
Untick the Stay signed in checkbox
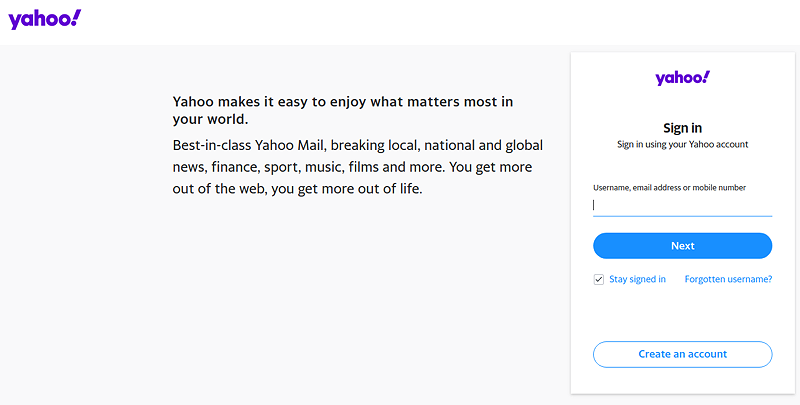pos(598,280)
